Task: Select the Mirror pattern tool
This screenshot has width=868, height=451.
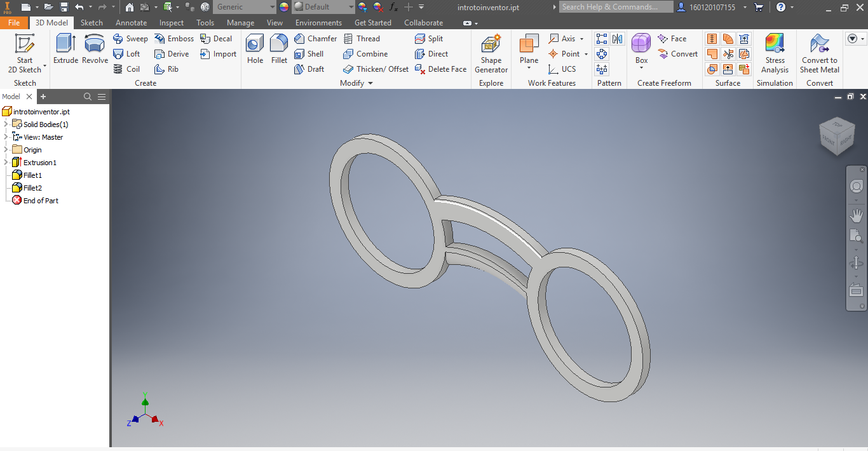Action: click(x=618, y=39)
